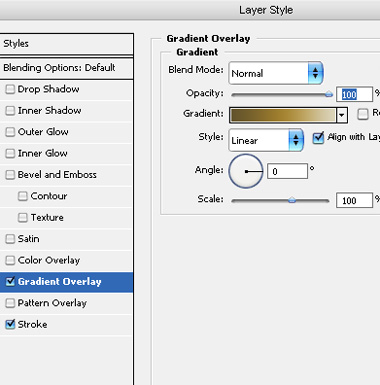Enable the Drop Shadow checkbox
The width and height of the screenshot is (380, 385).
[10, 89]
